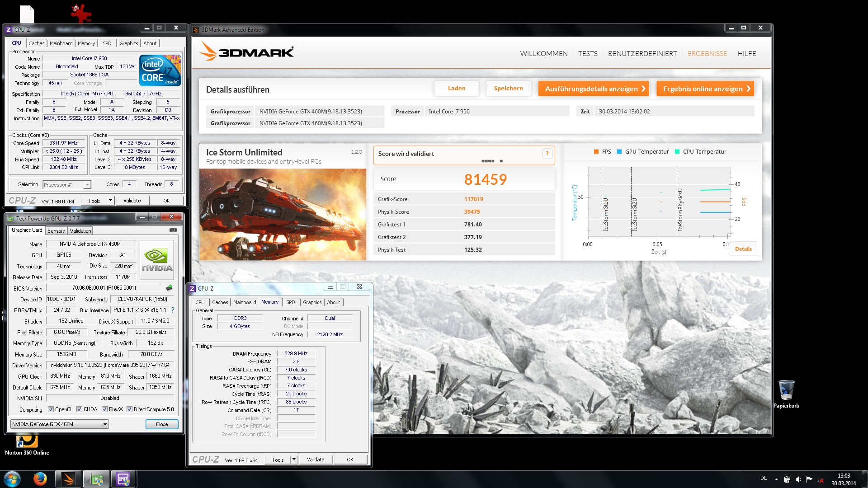Viewport: 868px width, 488px height.
Task: Open the volume speaker tray icon
Action: point(798,479)
